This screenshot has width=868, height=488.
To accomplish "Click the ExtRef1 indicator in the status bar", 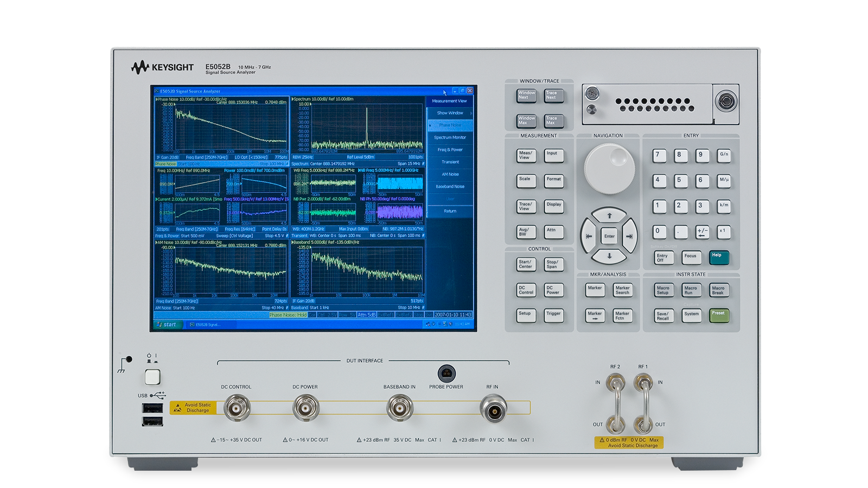I will tap(386, 313).
